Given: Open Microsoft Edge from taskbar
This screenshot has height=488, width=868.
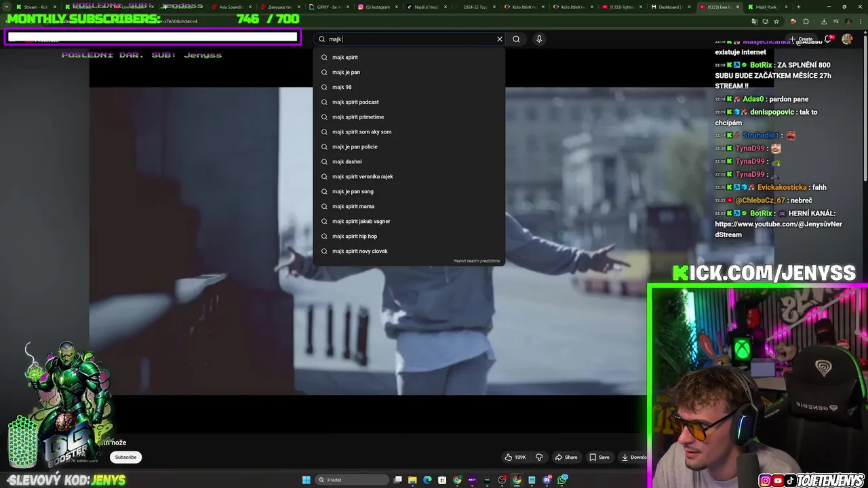Looking at the screenshot, I should click(x=427, y=480).
